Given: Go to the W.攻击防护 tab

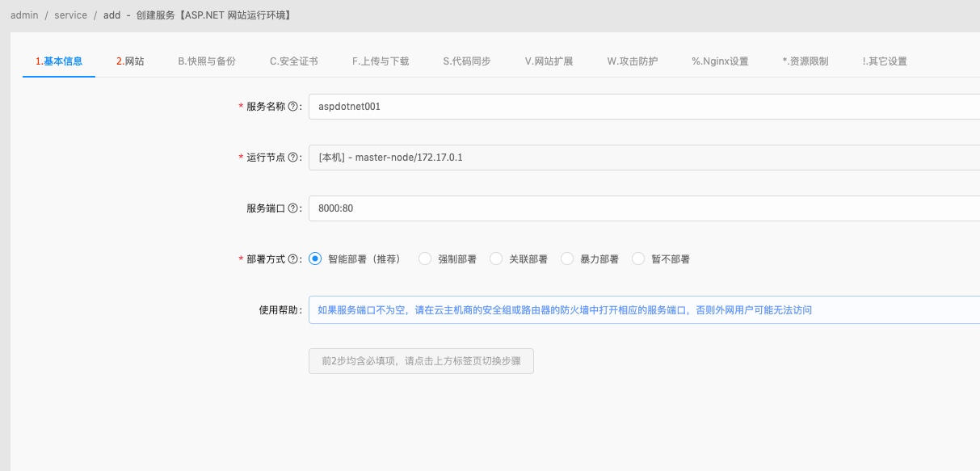Looking at the screenshot, I should (x=633, y=60).
